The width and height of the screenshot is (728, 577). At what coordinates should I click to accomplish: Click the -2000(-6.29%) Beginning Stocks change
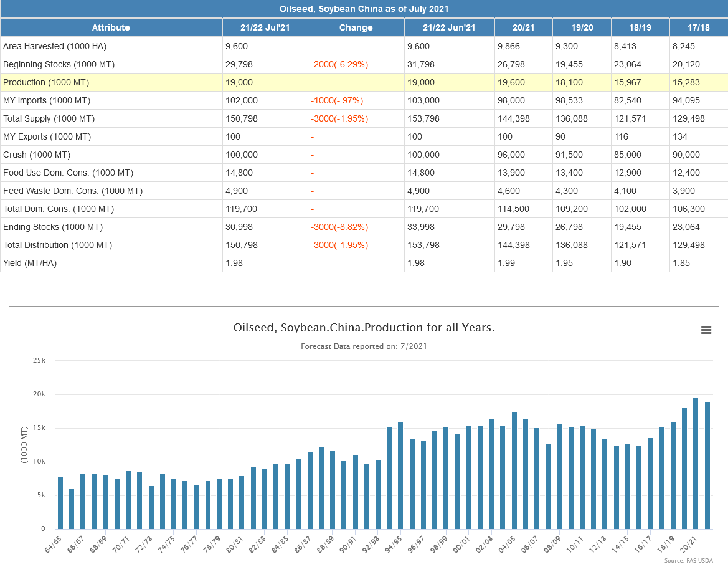[x=339, y=64]
